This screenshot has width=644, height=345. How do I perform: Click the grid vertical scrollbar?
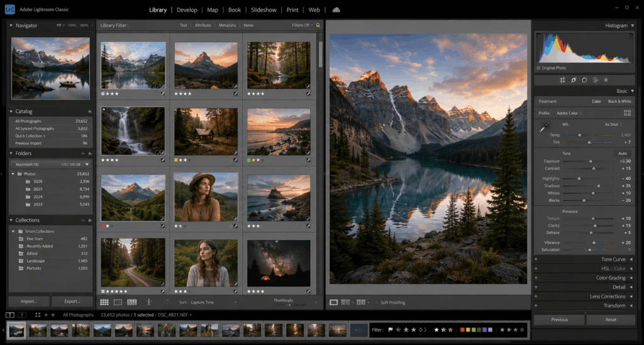(x=320, y=54)
